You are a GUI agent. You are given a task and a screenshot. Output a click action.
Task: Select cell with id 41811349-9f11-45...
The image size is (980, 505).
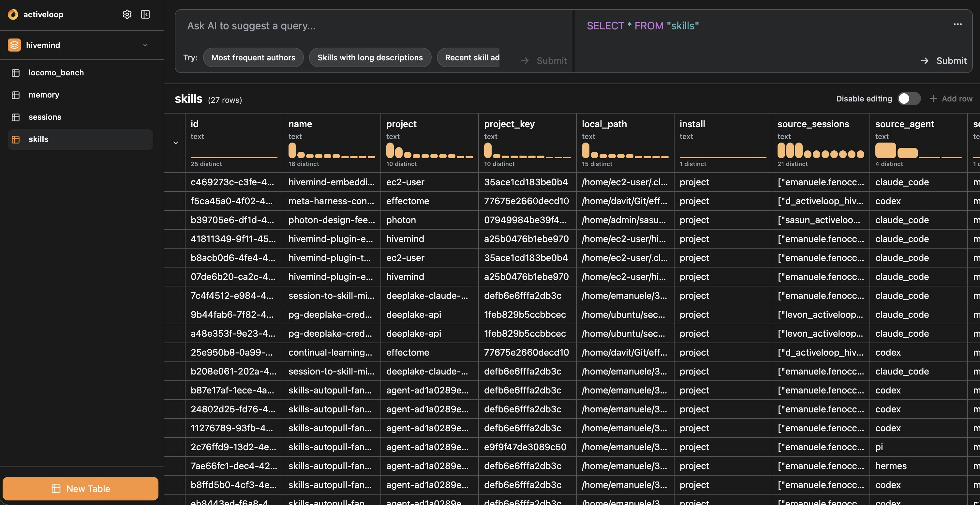(234, 239)
